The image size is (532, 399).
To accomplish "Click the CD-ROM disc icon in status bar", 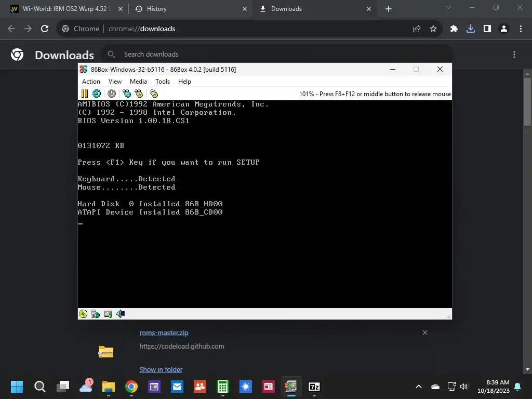I will tap(83, 314).
